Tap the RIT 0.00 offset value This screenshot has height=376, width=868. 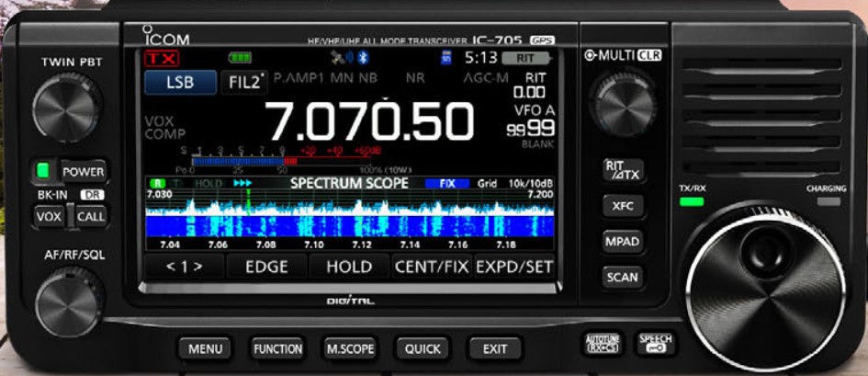(x=529, y=92)
